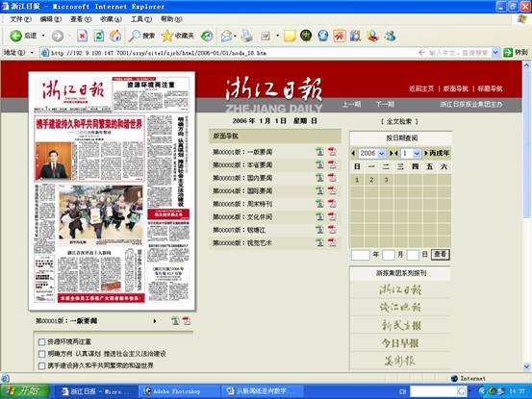This screenshot has width=532, height=399.
Task: Open Favorites star in toolbar
Action: coord(177,36)
